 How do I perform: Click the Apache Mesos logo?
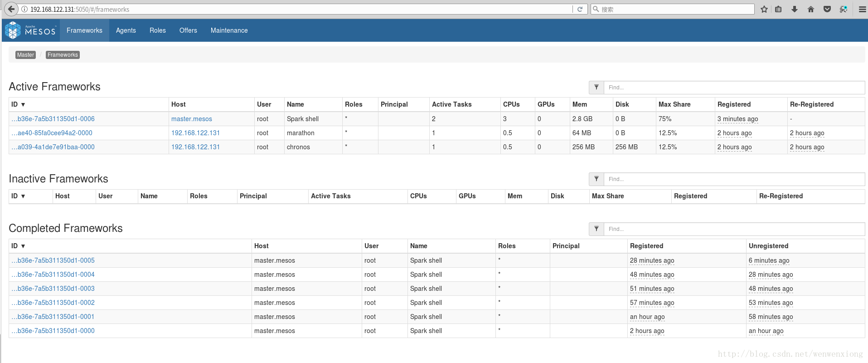click(x=30, y=30)
